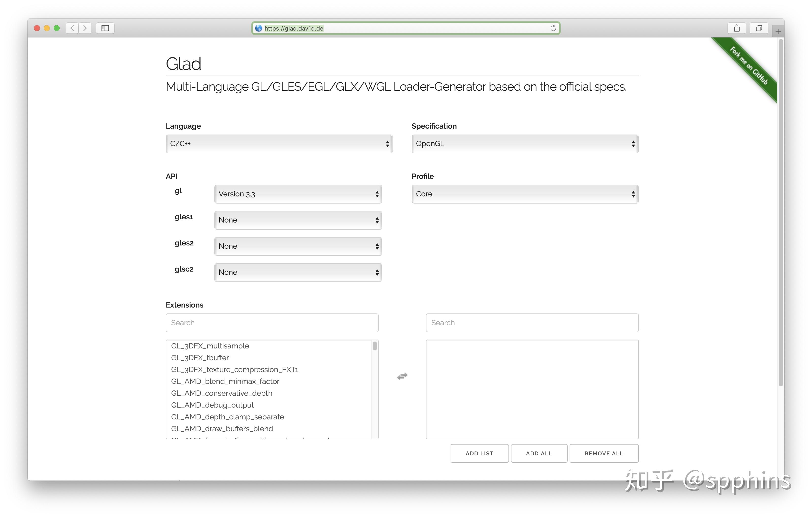Open the Specification dropdown showing OpenGL

525,144
